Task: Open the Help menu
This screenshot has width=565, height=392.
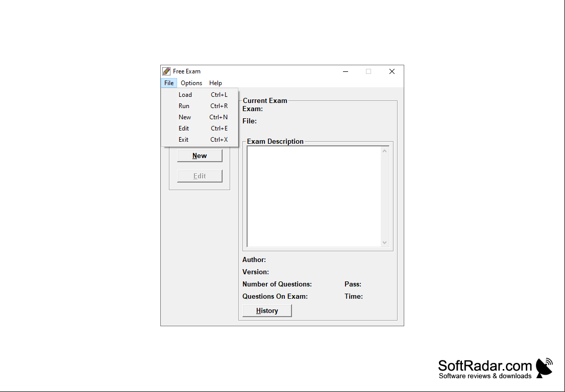Action: [215, 83]
